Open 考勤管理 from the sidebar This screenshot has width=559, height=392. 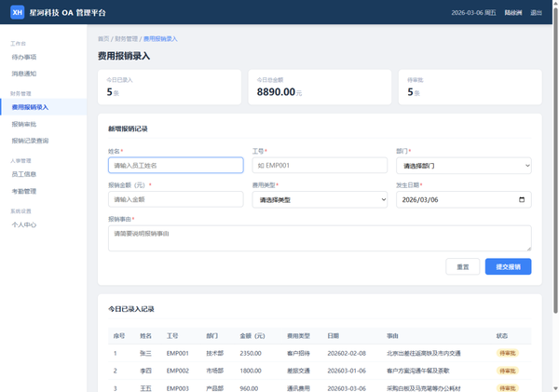(x=24, y=191)
